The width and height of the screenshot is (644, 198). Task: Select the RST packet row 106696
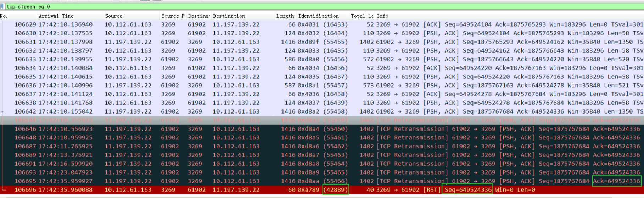click(x=322, y=190)
